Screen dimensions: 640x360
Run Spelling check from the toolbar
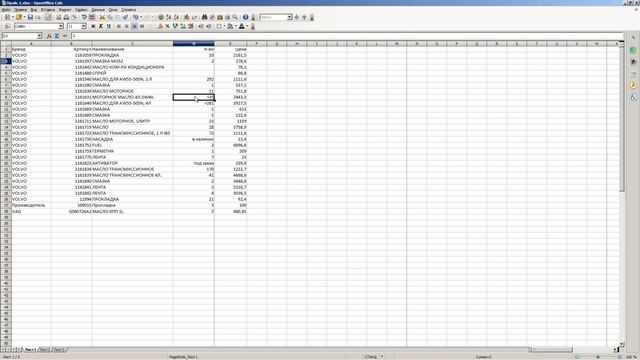tap(84, 17)
